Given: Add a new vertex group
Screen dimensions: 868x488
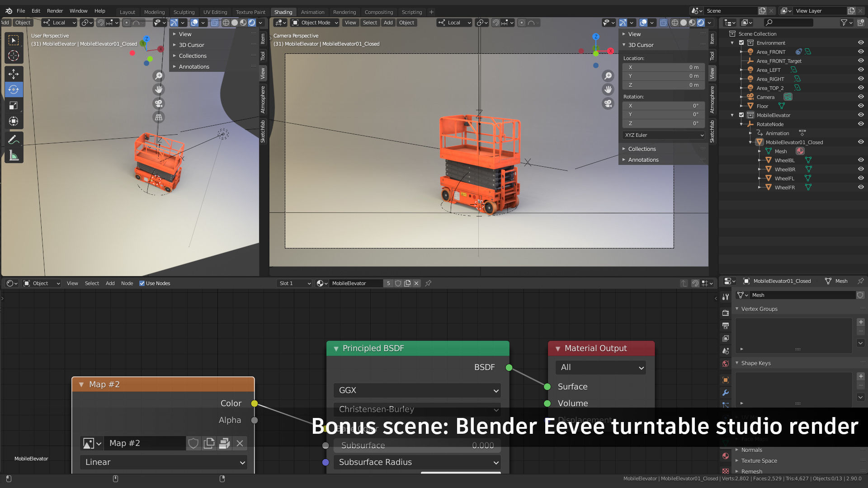Looking at the screenshot, I should [861, 322].
